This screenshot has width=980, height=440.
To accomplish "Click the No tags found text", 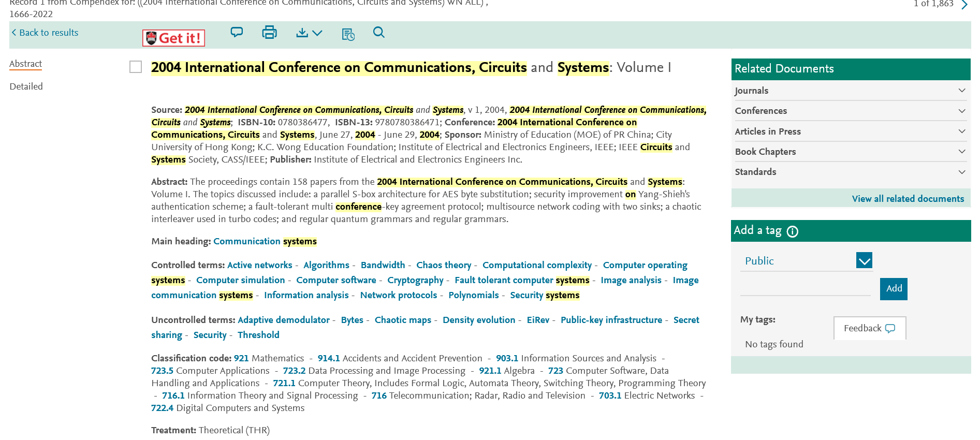I will (x=774, y=344).
